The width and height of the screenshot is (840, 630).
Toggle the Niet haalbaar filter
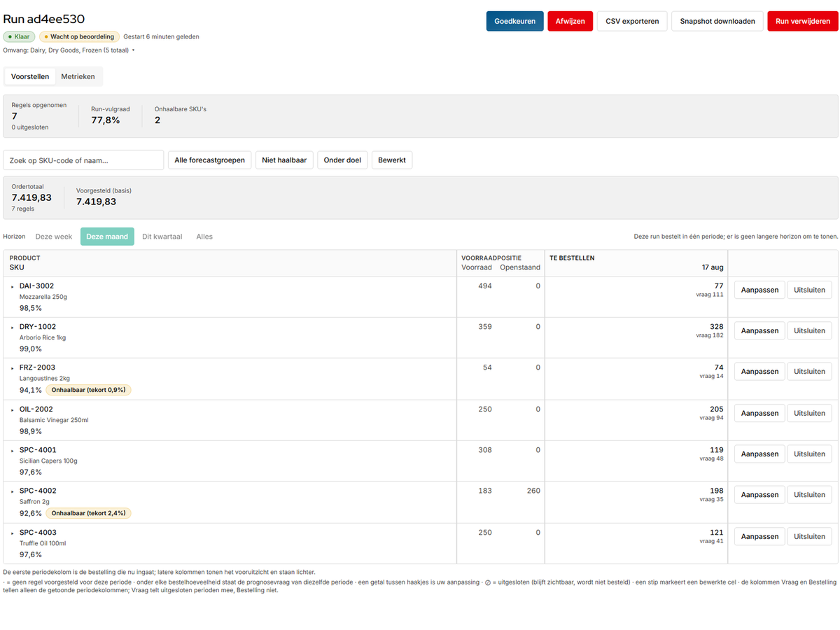tap(284, 160)
